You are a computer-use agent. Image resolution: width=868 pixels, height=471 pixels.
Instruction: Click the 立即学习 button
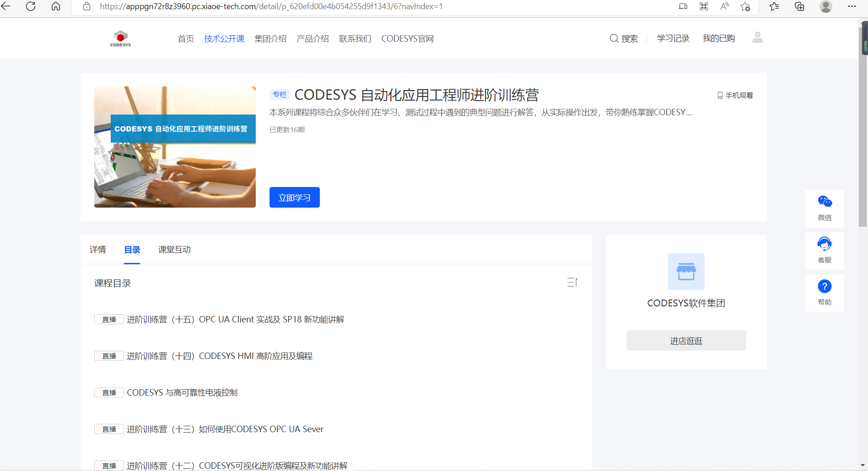[x=294, y=198]
